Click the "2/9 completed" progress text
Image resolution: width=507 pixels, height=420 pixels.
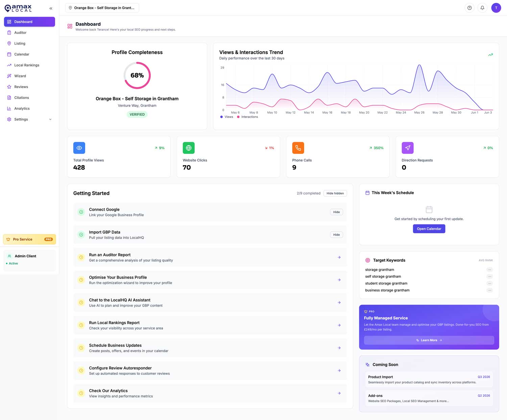(308, 193)
